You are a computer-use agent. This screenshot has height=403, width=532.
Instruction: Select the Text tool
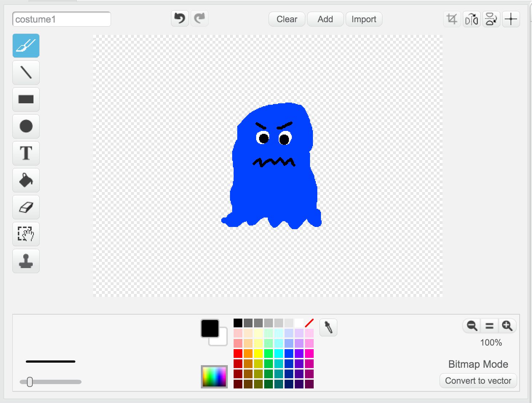pos(26,153)
